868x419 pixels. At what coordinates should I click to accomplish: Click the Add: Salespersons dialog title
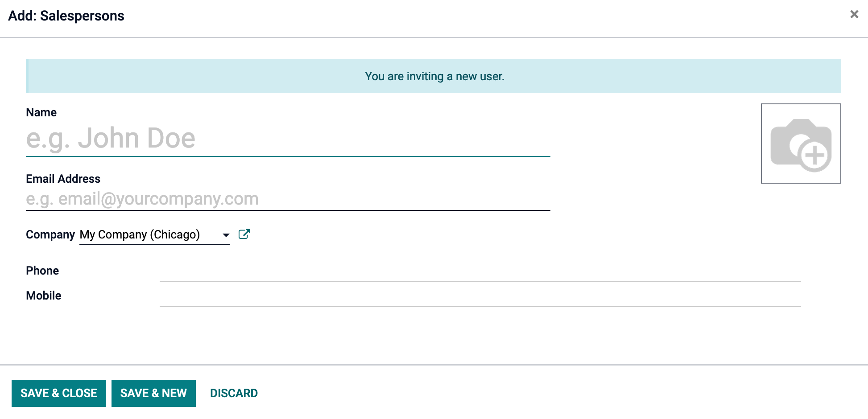pos(66,16)
